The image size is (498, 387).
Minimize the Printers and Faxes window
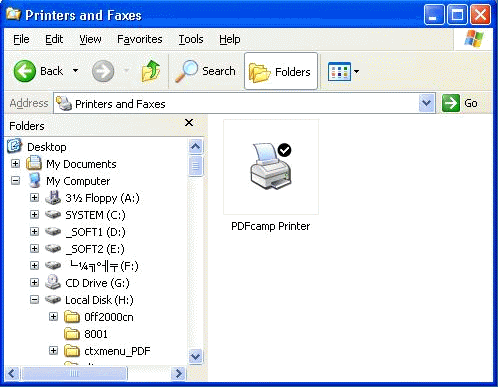coord(434,15)
